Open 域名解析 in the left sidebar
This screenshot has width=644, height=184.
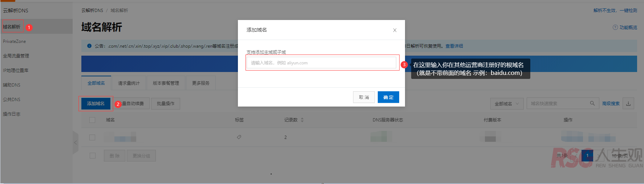(x=12, y=27)
